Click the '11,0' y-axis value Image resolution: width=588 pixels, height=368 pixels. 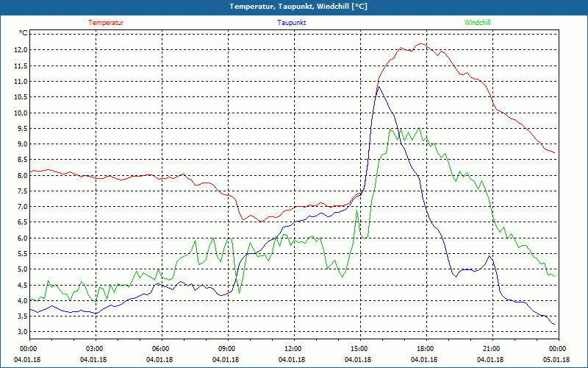click(x=21, y=82)
